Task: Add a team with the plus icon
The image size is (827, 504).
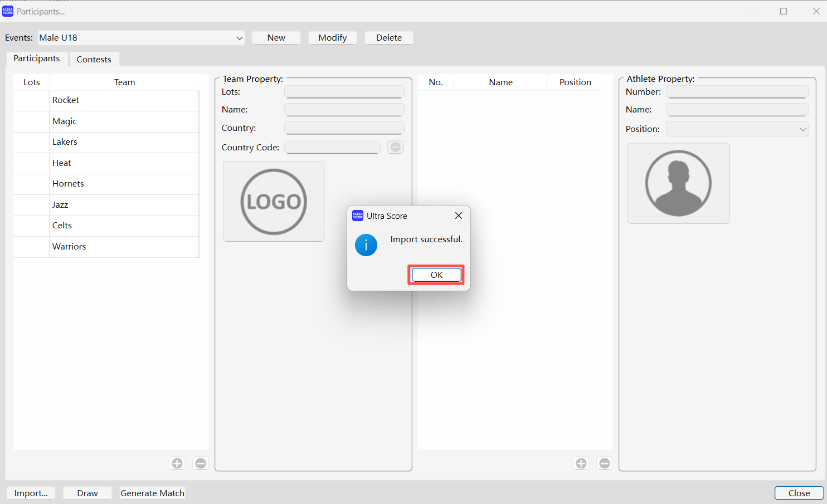Action: (x=177, y=463)
